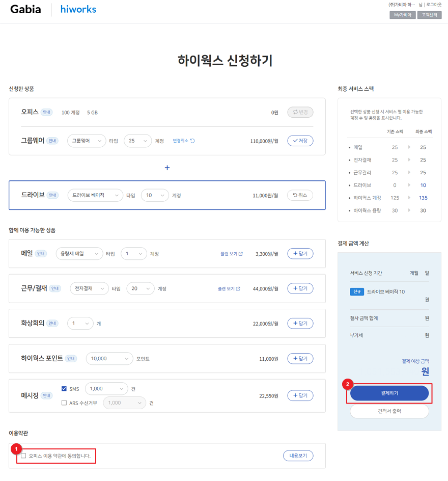
Task: Click the plus icon between product boxes
Action: [x=167, y=168]
